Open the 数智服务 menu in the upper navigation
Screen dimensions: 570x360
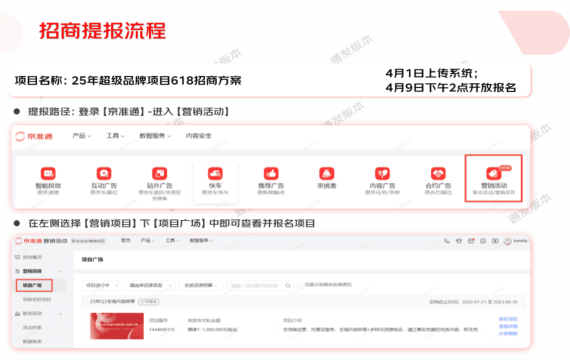tap(155, 136)
